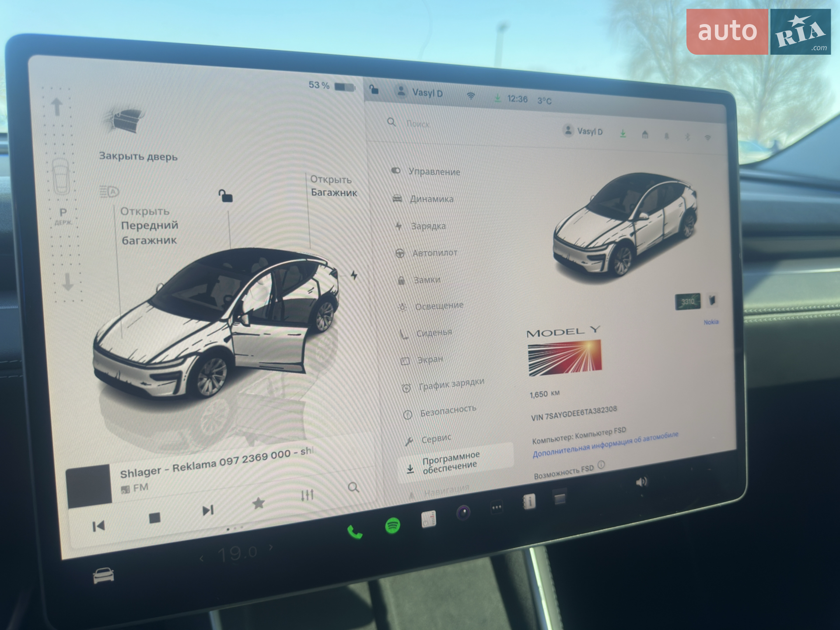Select the Управление menu item

pyautogui.click(x=426, y=171)
